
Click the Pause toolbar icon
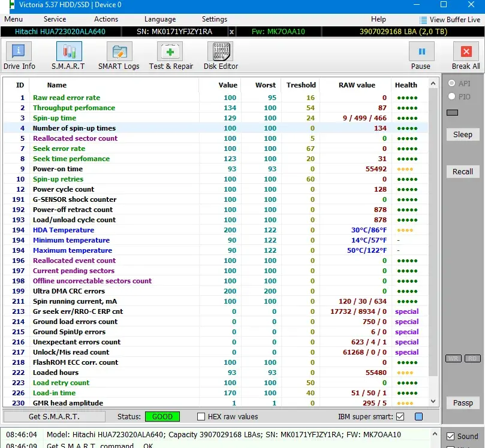tap(421, 52)
